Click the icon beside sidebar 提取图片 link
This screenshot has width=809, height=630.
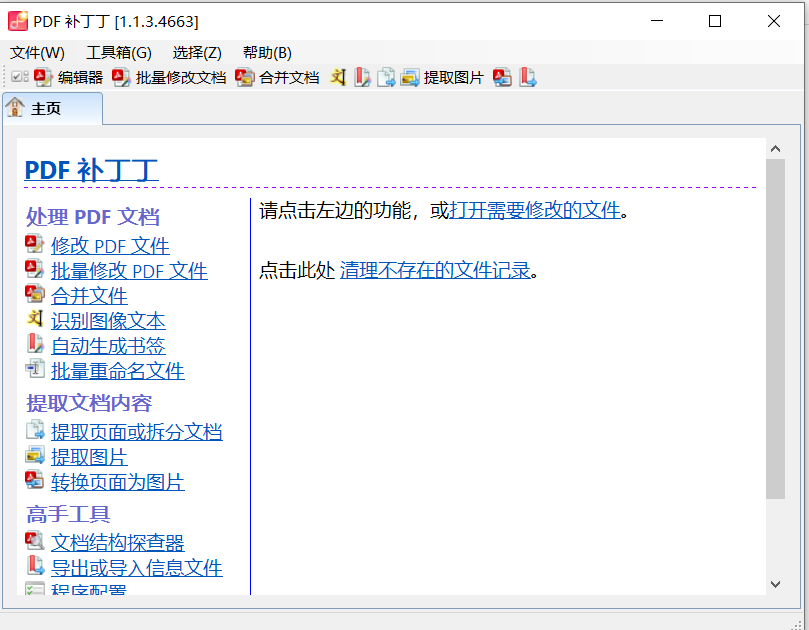pos(35,455)
